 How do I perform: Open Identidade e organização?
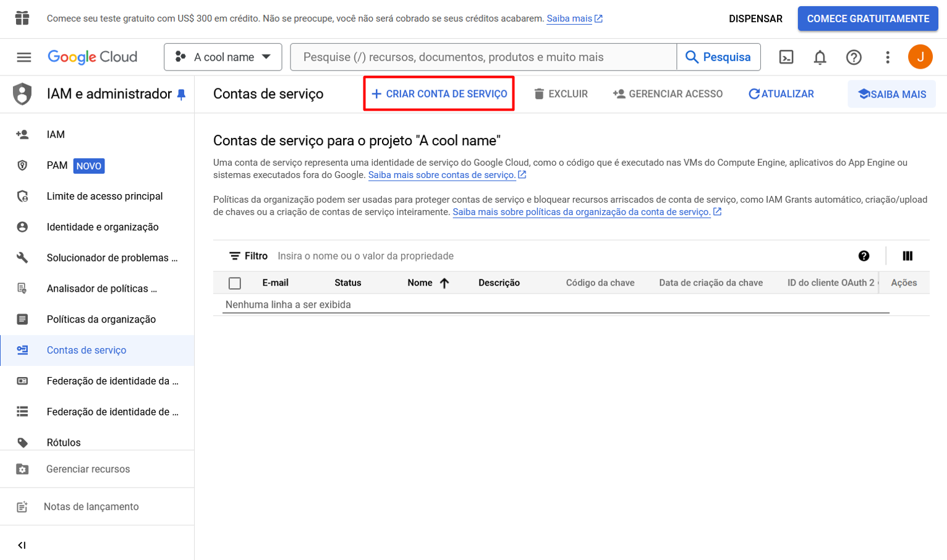97,227
